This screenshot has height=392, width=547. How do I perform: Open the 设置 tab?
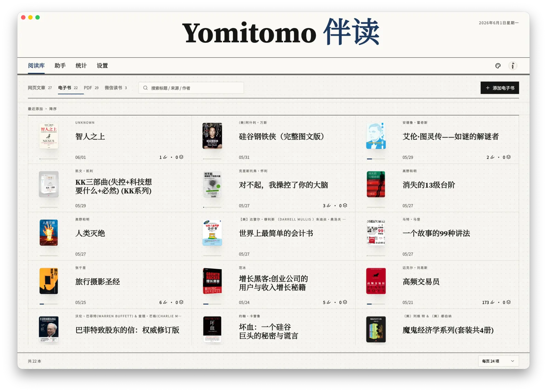point(102,66)
